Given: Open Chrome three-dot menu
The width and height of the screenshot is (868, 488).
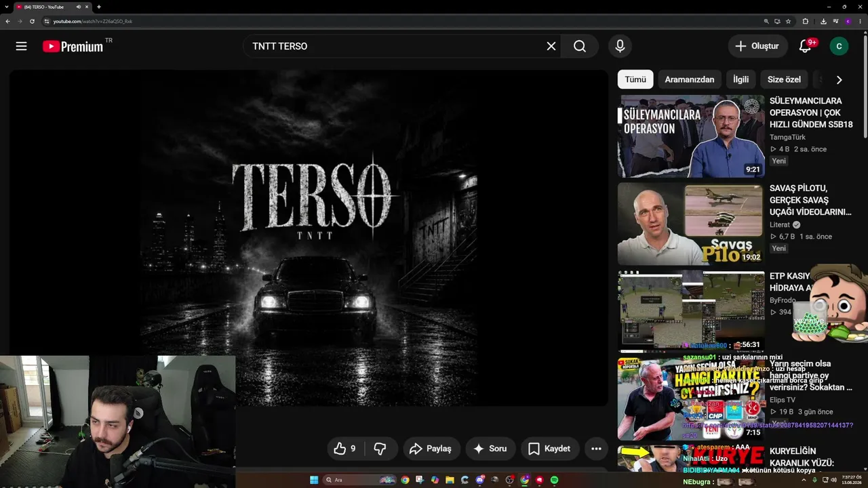Looking at the screenshot, I should point(860,21).
